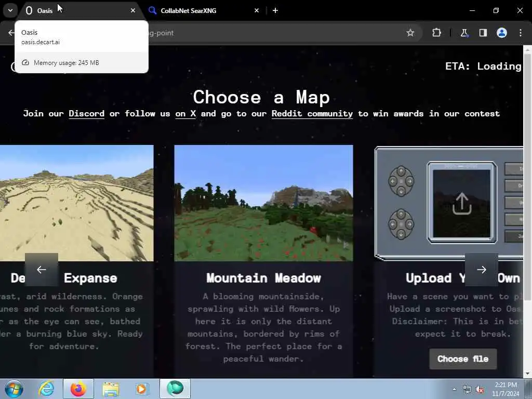Click the Choose file button
The width and height of the screenshot is (532, 399).
tap(463, 359)
